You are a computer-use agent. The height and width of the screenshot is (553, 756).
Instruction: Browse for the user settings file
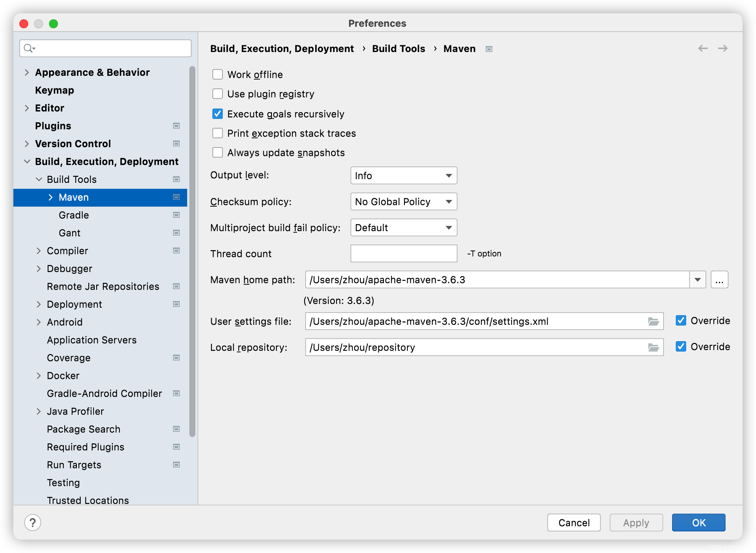[x=654, y=321]
